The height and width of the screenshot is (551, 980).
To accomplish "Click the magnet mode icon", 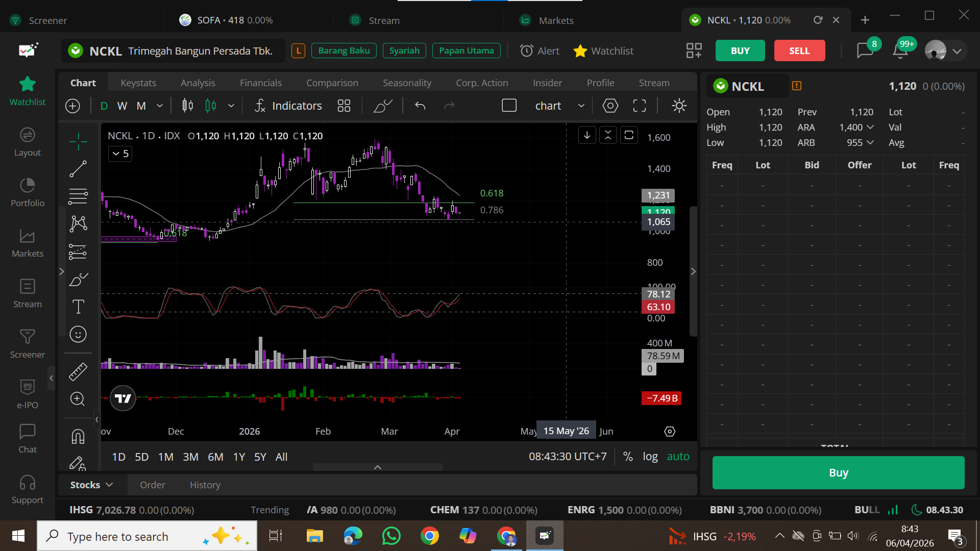I will (78, 437).
